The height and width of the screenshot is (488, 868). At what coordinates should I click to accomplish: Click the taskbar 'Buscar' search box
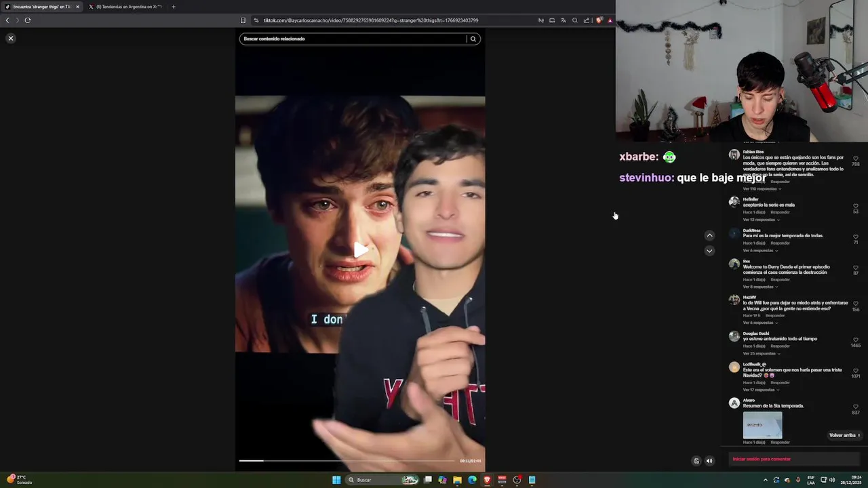pos(383,480)
